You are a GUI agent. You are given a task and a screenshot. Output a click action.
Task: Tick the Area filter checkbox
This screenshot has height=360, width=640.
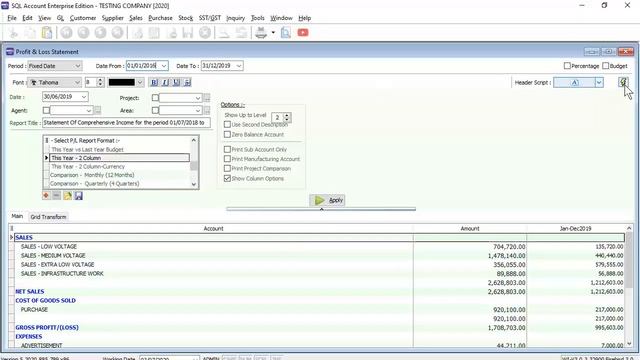tap(155, 111)
